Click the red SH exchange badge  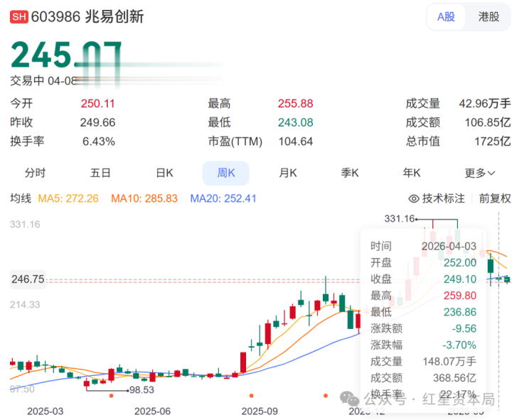[x=19, y=16]
